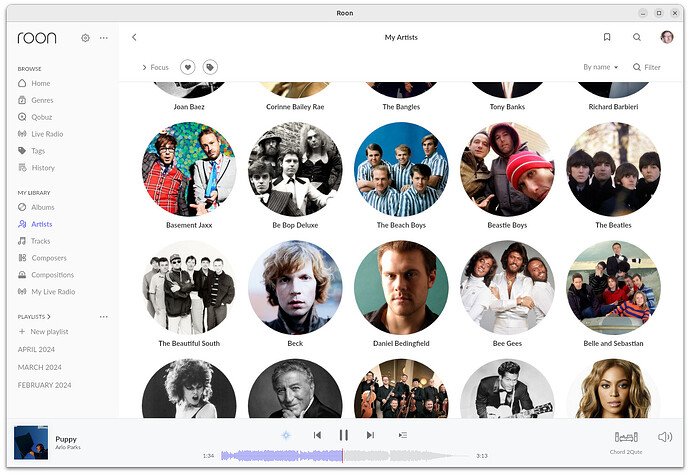Viewport: 690px width, 475px height.
Task: Open the Chord 2Qute zone selector
Action: [626, 442]
